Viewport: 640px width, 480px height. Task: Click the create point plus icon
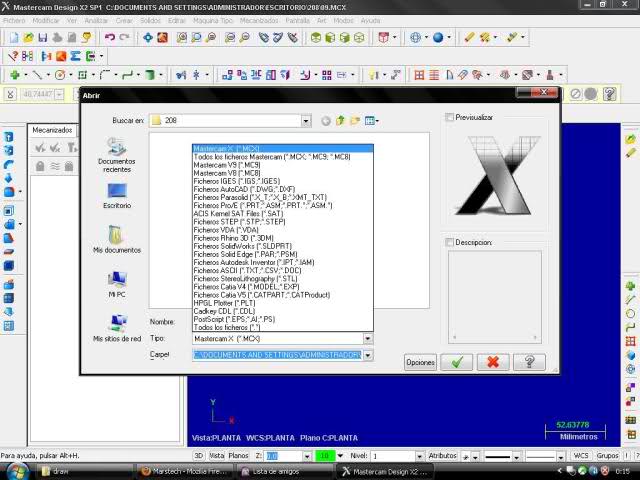[15, 75]
